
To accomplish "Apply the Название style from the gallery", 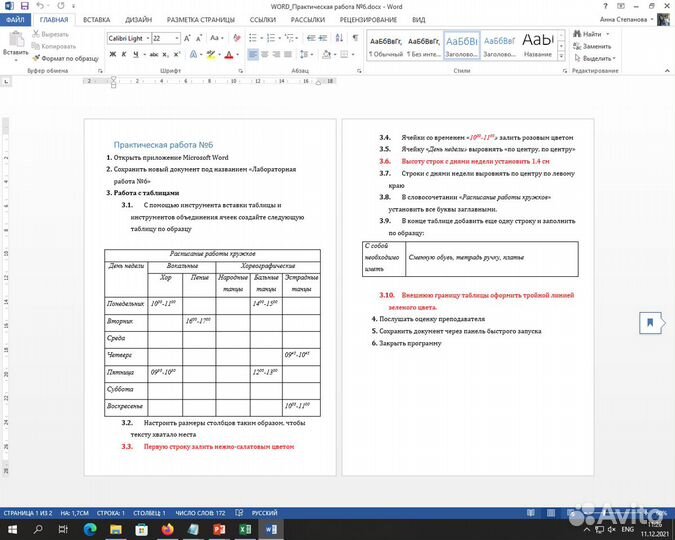I will tap(538, 46).
